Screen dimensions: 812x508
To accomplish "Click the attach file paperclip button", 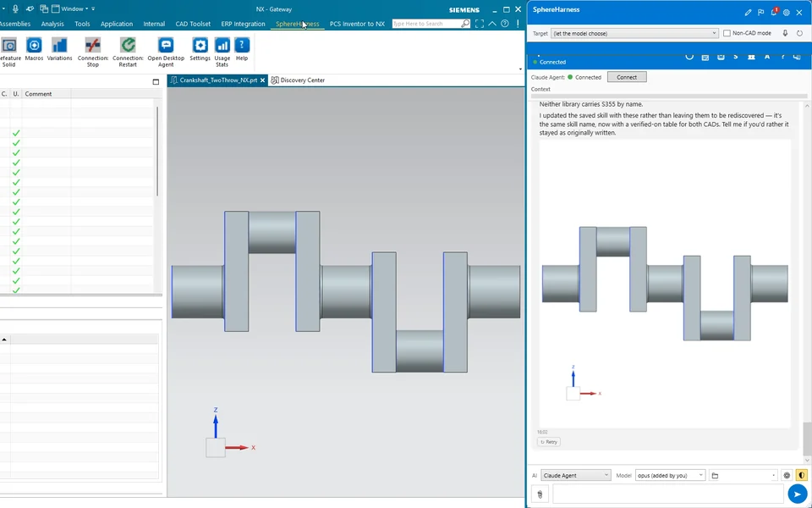I will tap(540, 494).
